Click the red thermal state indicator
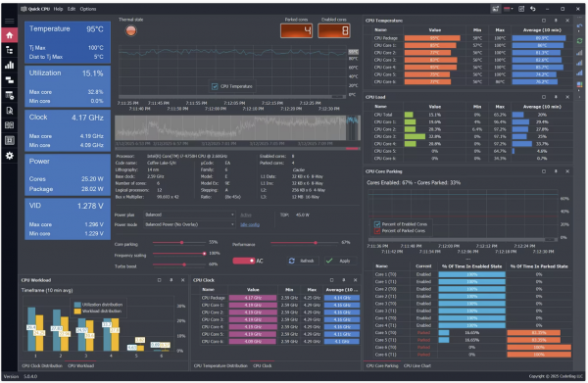 click(x=131, y=30)
